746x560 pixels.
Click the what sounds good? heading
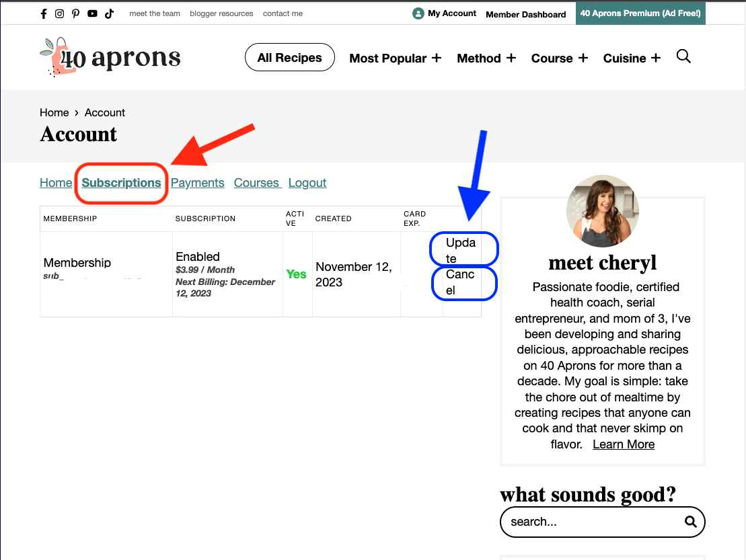tap(588, 494)
